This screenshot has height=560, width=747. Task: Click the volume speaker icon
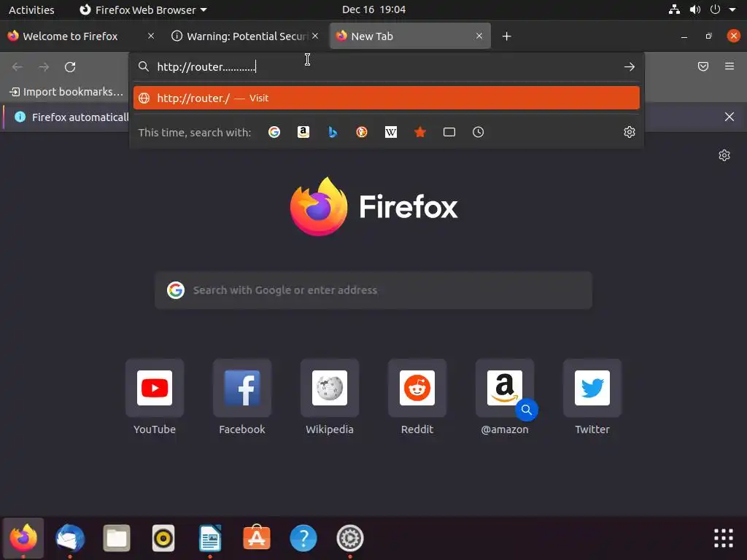[695, 9]
